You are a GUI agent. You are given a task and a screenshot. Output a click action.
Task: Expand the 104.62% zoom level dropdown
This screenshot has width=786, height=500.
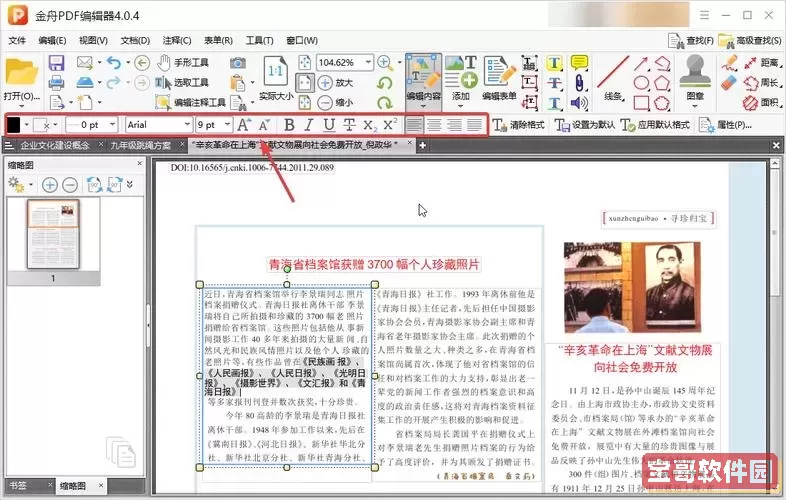[368, 62]
